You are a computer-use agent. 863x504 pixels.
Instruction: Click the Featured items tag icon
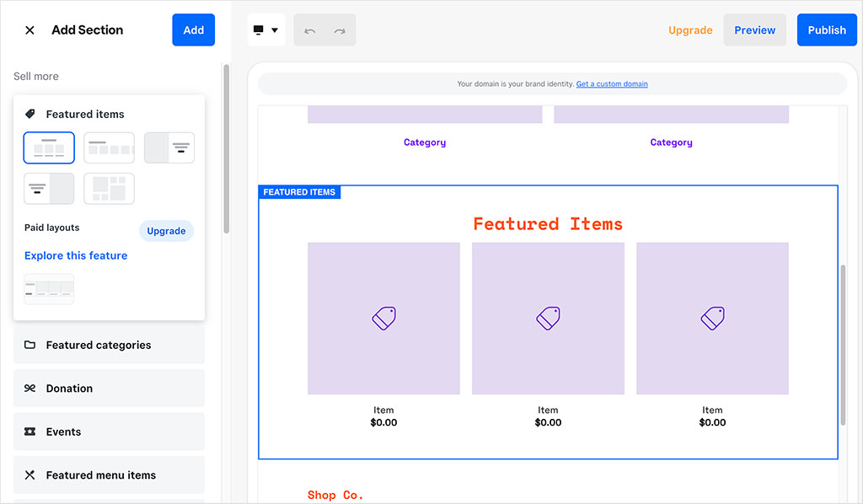[x=29, y=114]
